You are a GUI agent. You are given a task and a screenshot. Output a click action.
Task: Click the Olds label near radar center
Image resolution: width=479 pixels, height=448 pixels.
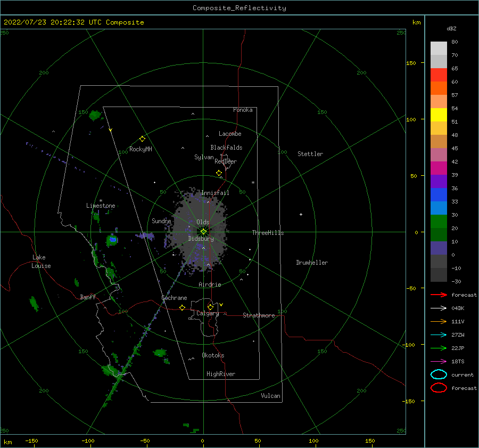[x=203, y=222]
